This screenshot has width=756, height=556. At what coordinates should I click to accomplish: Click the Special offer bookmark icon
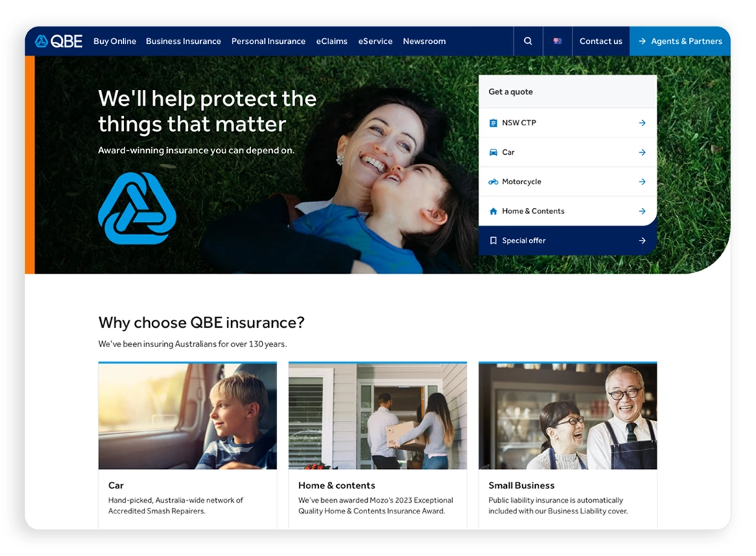coord(493,241)
